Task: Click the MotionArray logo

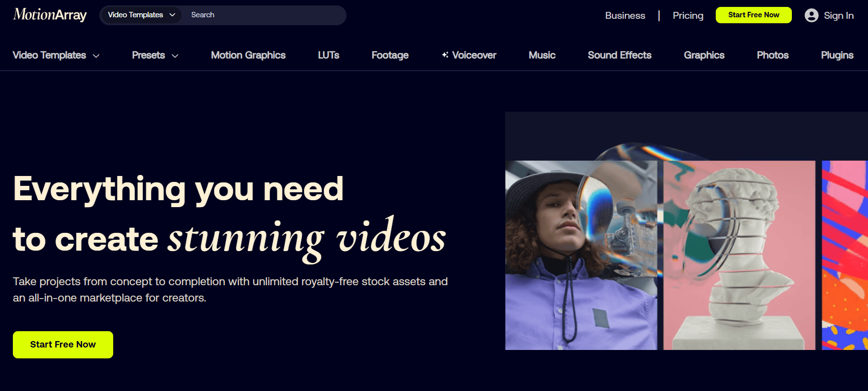Action: (50, 15)
